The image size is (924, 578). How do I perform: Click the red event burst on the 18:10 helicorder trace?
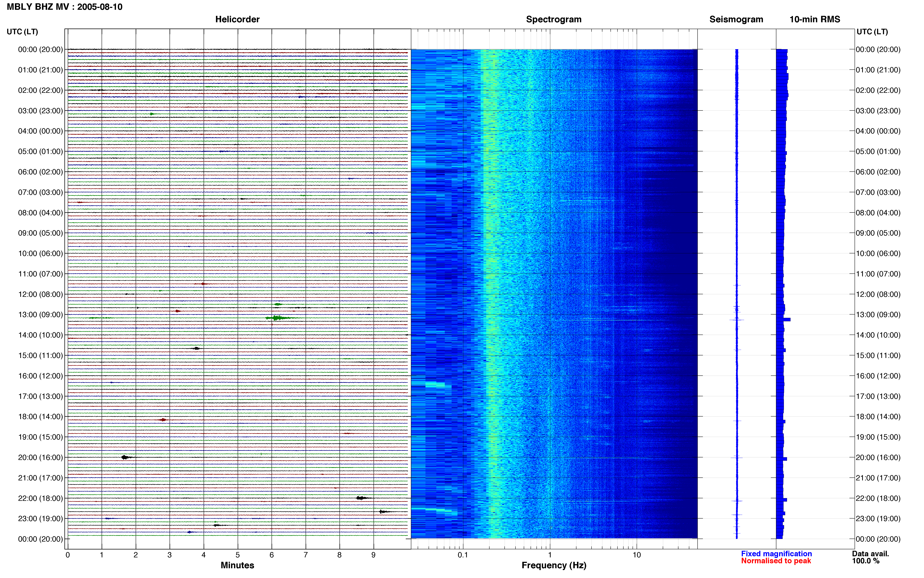click(163, 420)
